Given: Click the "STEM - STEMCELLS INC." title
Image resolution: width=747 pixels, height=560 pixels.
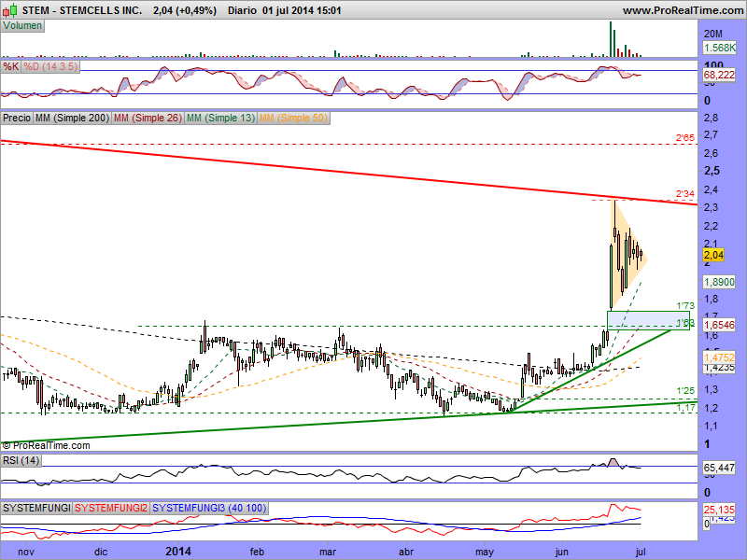Looking at the screenshot, I should click(81, 10).
